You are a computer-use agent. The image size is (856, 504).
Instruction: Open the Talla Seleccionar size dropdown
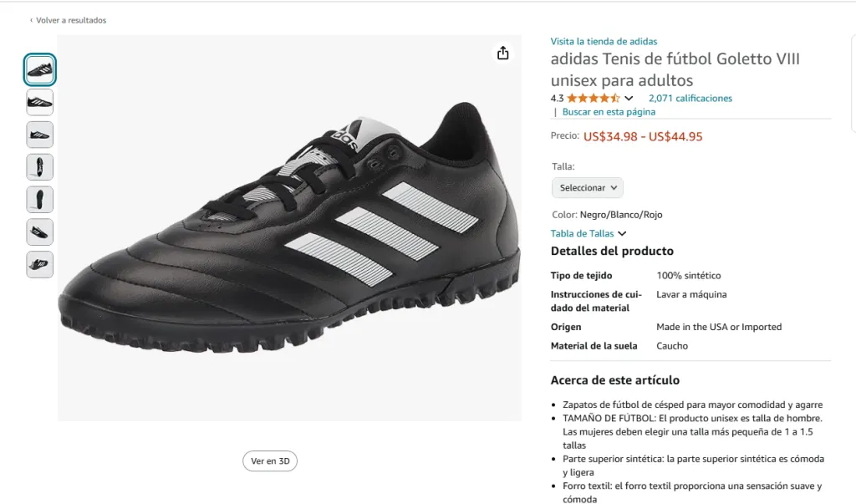click(587, 188)
